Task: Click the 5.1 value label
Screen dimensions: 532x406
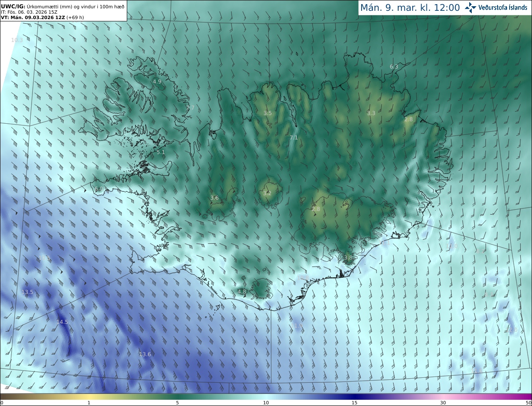Action: [161, 152]
